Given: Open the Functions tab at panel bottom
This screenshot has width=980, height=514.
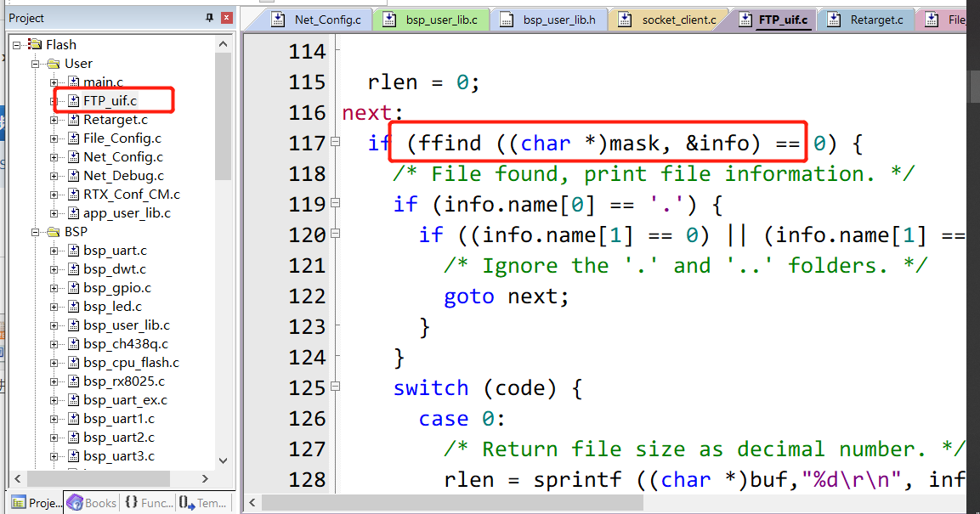Looking at the screenshot, I should (x=148, y=503).
